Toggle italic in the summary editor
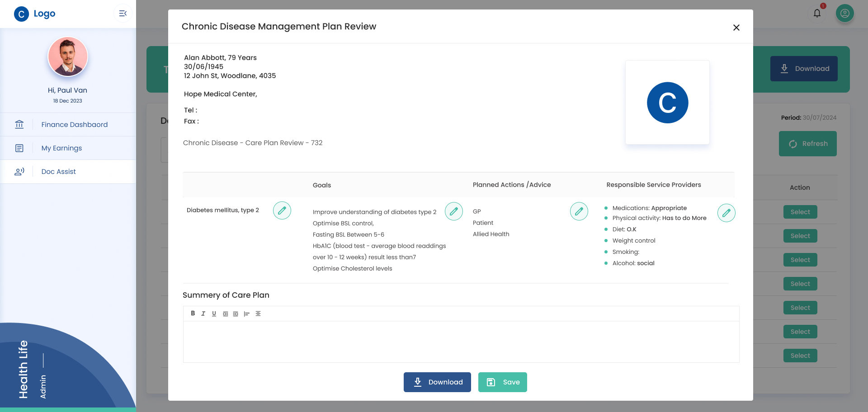 pyautogui.click(x=203, y=314)
